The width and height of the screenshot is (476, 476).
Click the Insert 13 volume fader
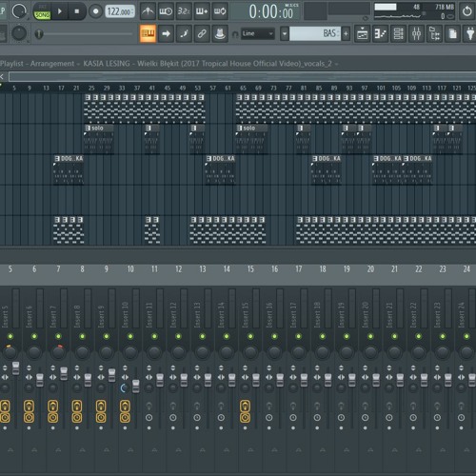(208, 379)
